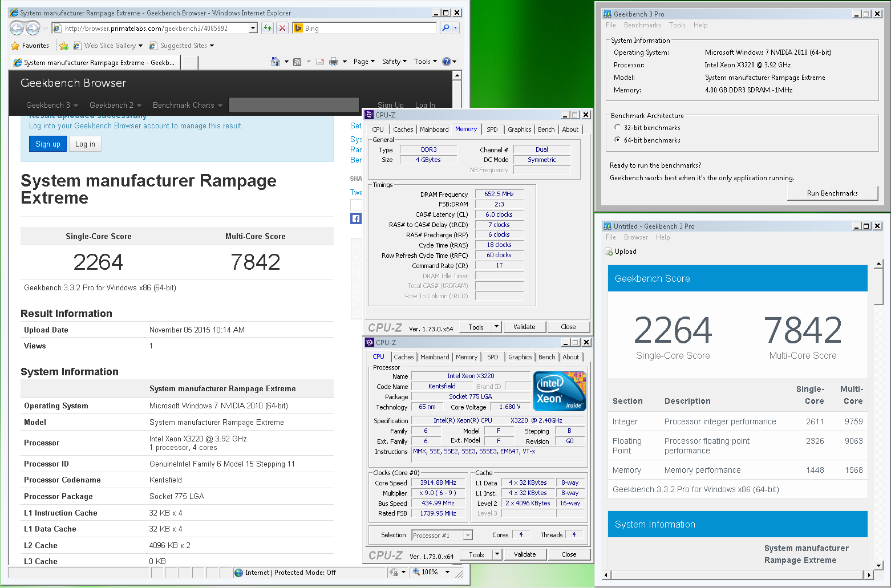Open Browser menu in Untitled Geekbench window
Image resolution: width=891 pixels, height=588 pixels.
[636, 237]
